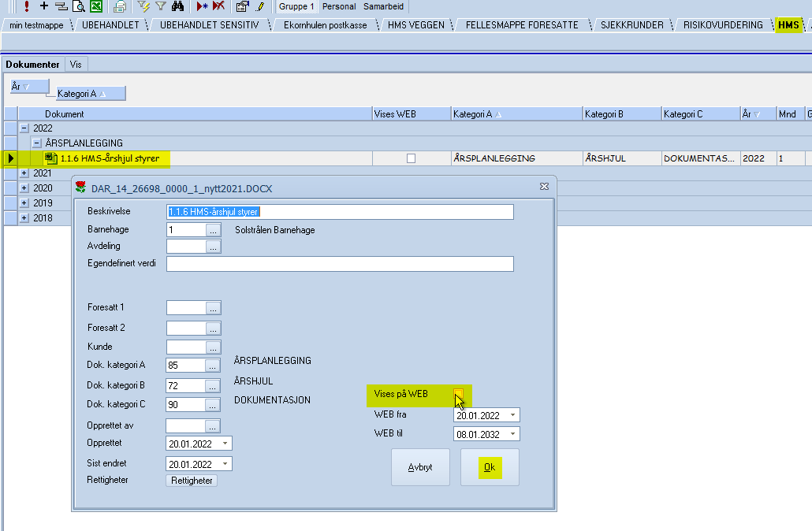
Task: Export to Excel using the green icon
Action: [x=96, y=6]
